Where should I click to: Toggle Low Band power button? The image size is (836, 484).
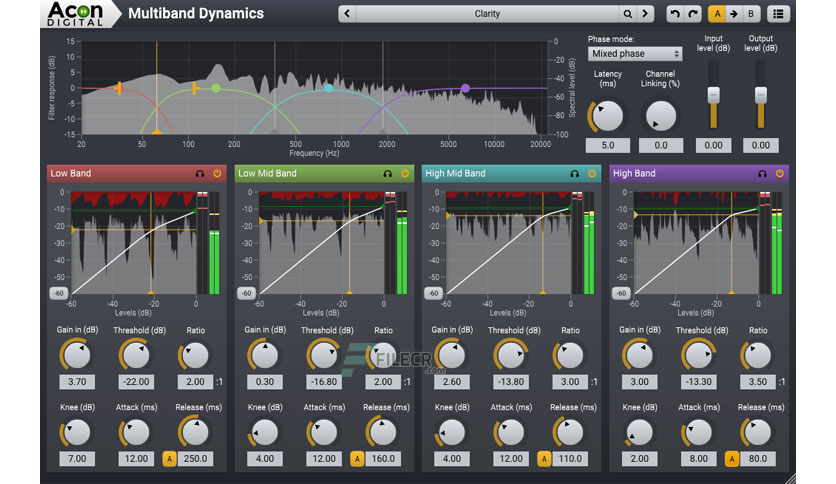coord(217,173)
